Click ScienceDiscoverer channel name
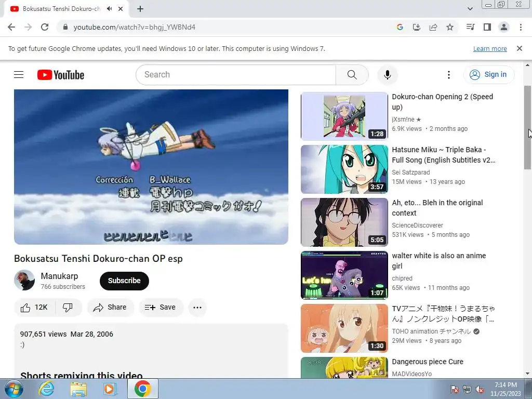Viewport: 532px width, 399px height. 417,225
